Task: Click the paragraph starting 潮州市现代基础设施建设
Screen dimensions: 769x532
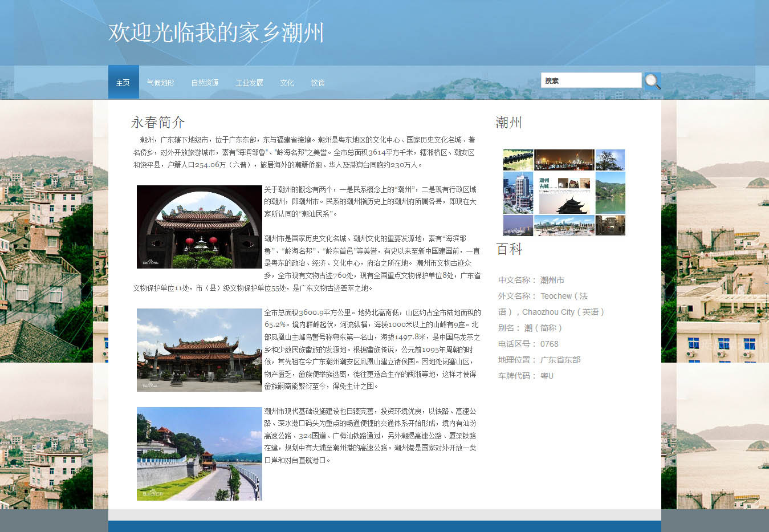Action: tap(371, 435)
